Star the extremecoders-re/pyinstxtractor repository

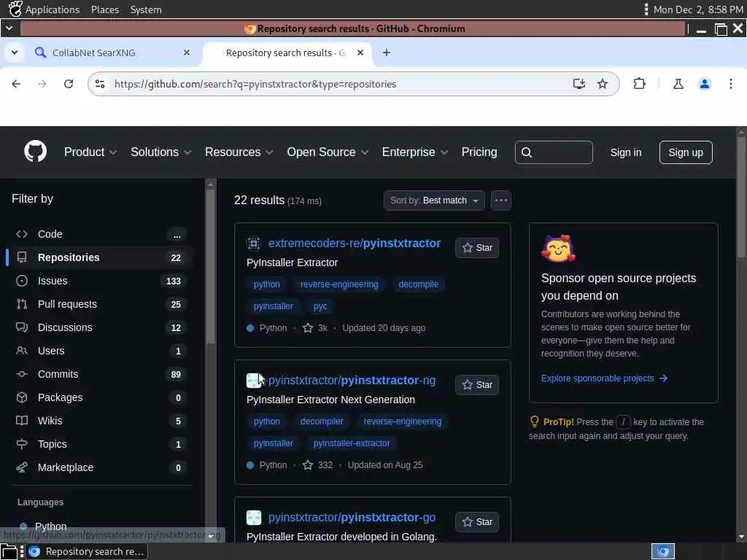(477, 248)
